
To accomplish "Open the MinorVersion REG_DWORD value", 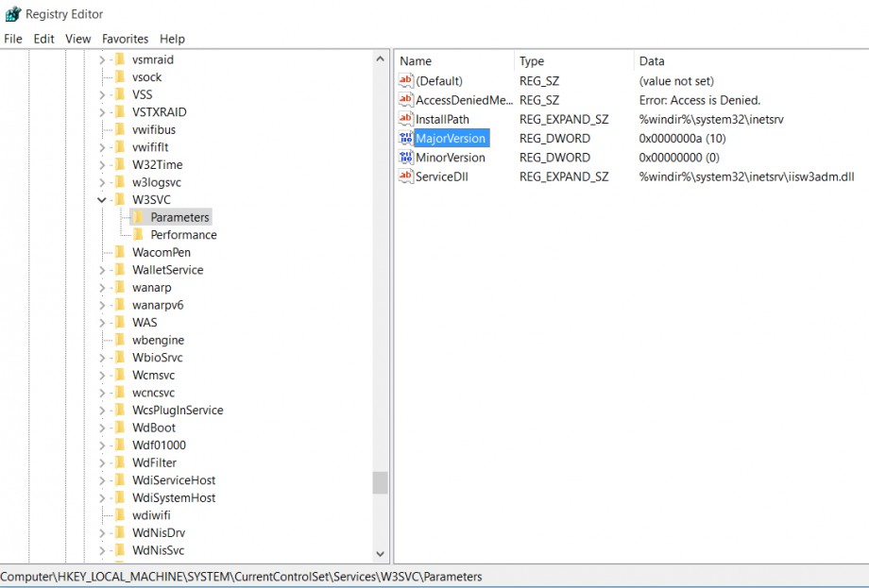I will pyautogui.click(x=451, y=157).
